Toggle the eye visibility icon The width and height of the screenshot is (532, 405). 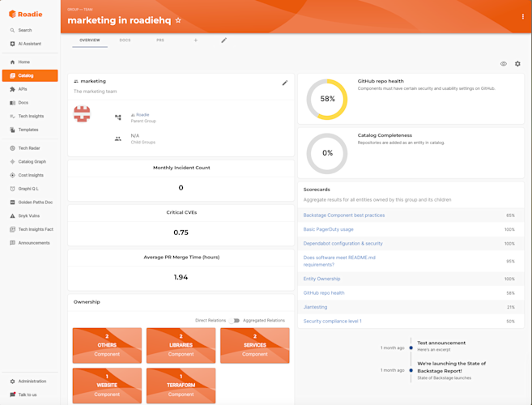pyautogui.click(x=504, y=64)
